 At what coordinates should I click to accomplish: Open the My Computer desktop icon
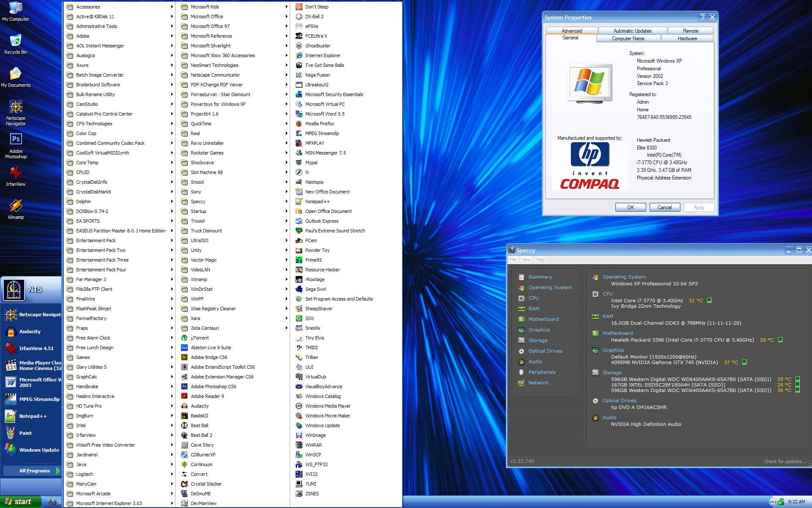click(16, 12)
